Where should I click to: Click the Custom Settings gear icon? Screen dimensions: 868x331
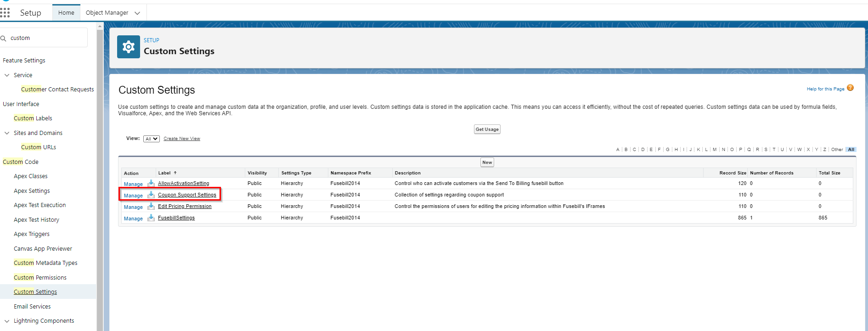pyautogui.click(x=129, y=47)
